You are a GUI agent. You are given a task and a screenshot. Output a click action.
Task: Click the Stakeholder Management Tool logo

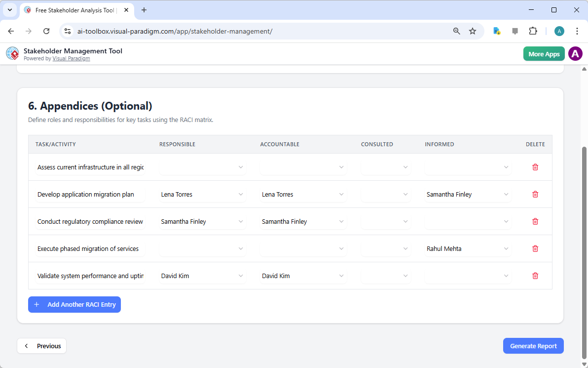(x=12, y=53)
